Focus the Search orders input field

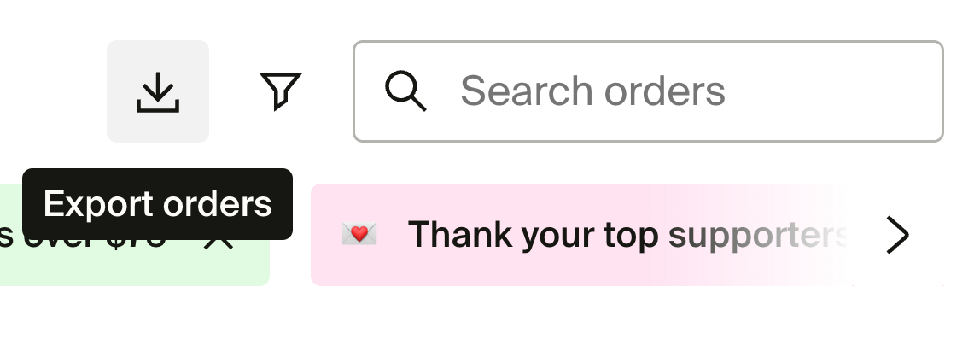(648, 91)
